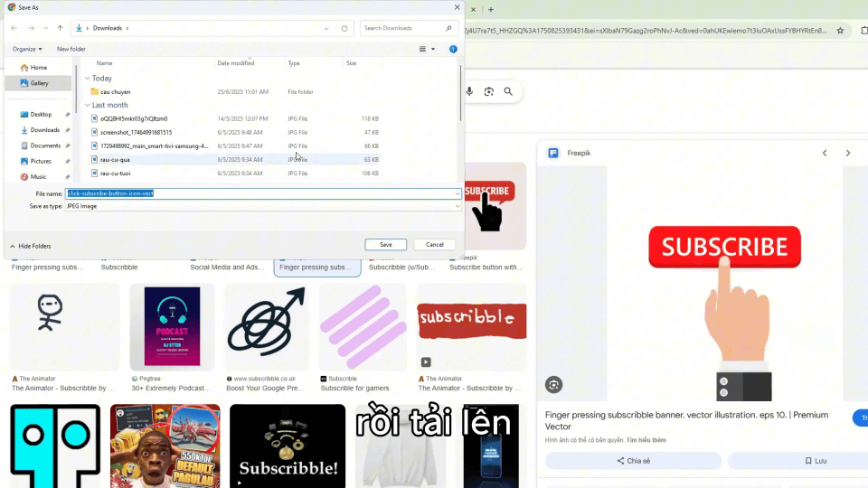Image resolution: width=868 pixels, height=488 pixels.
Task: Click Lens icon on Subscribe preview image
Action: (x=553, y=385)
